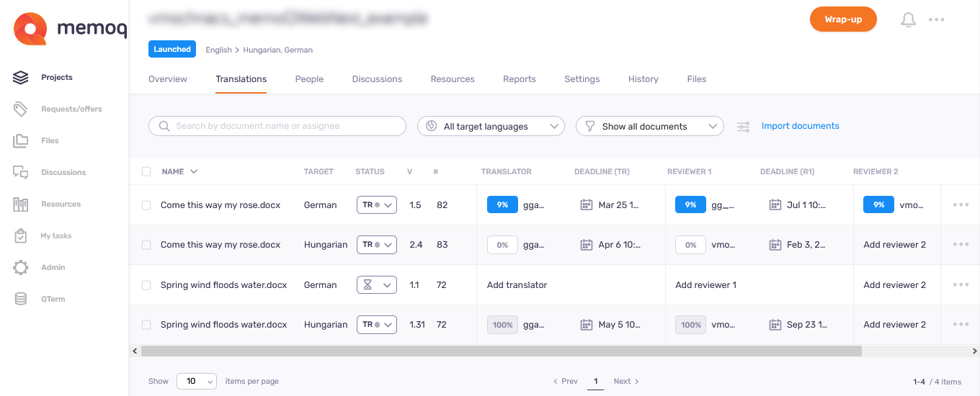Click the filter settings sliders icon
980x396 pixels.
(743, 127)
